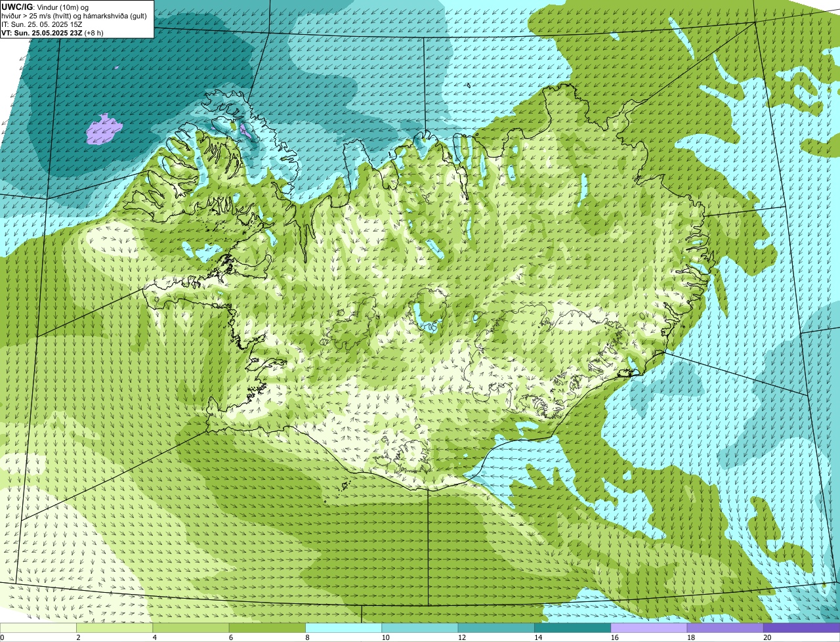Image resolution: width=840 pixels, height=642 pixels.
Task: Click the 10–12 m/s turquoise legend swatch
Action: [x=420, y=628]
